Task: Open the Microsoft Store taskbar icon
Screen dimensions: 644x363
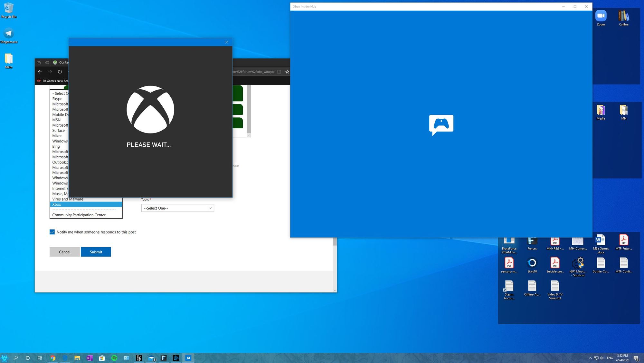Action: [102, 358]
